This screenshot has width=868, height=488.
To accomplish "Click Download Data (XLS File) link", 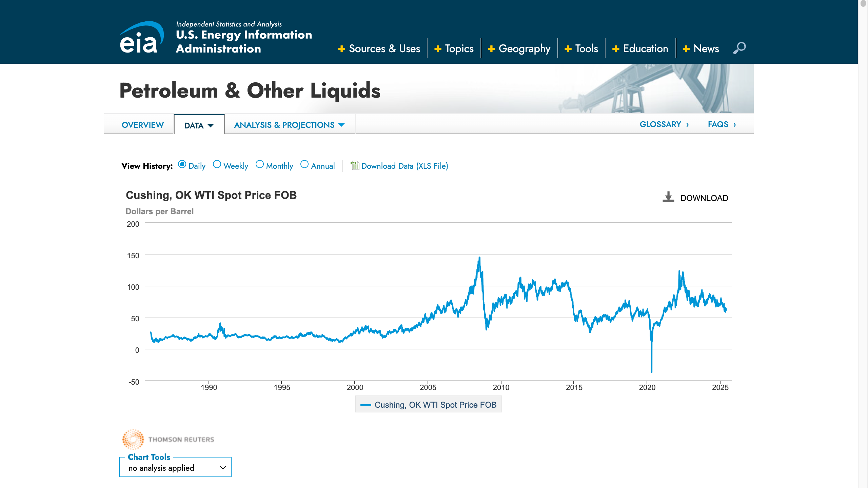I will [x=405, y=166].
